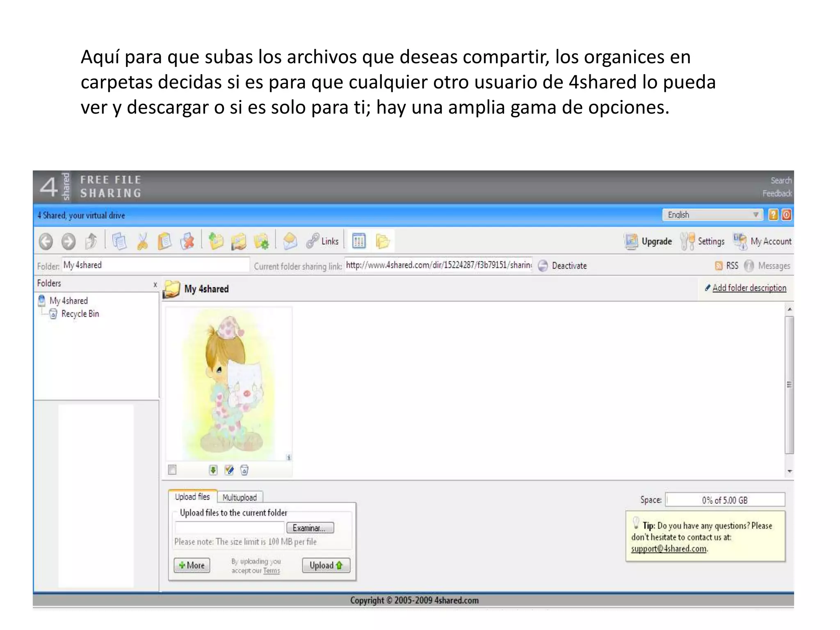Screen dimensions: 840x630
Task: Click the Feedback link in header
Action: 777,193
